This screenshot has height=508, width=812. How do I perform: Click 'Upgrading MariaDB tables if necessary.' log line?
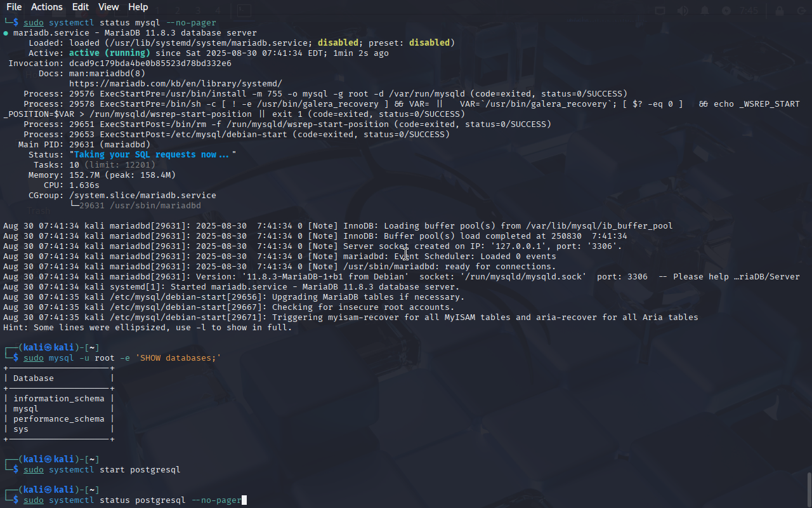(x=234, y=297)
